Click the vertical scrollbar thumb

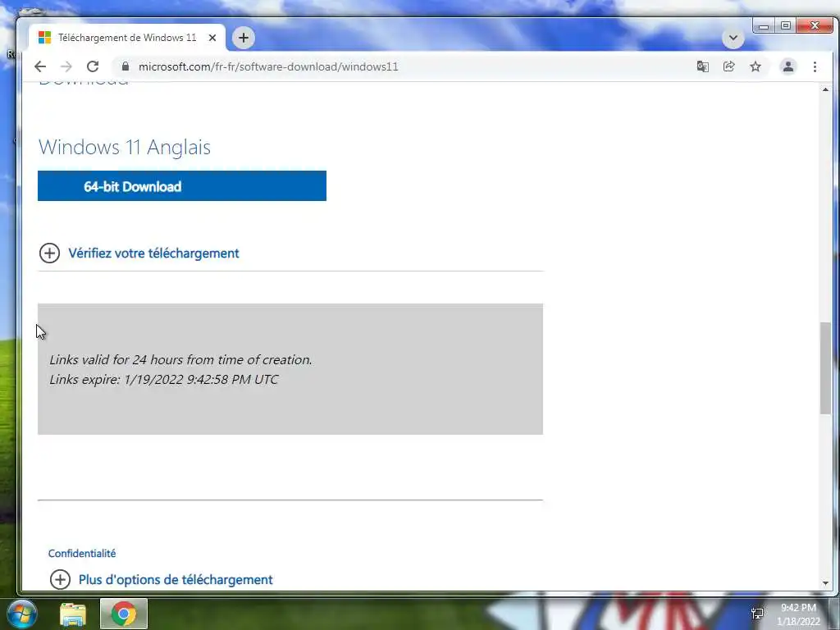(825, 368)
